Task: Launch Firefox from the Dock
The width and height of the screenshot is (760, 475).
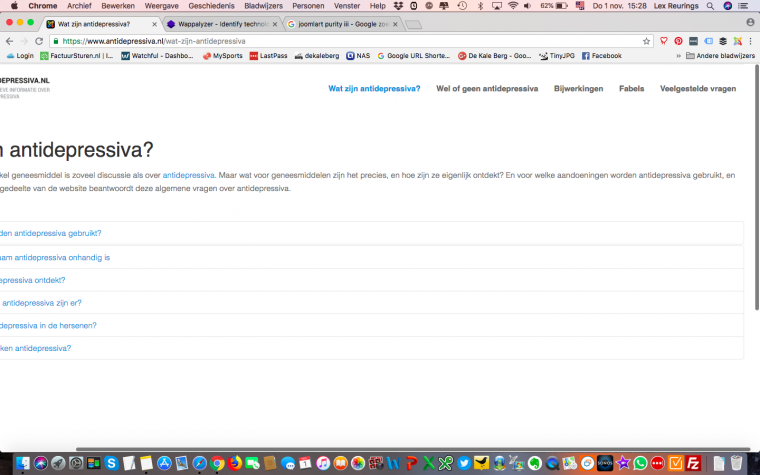Action: 235,463
